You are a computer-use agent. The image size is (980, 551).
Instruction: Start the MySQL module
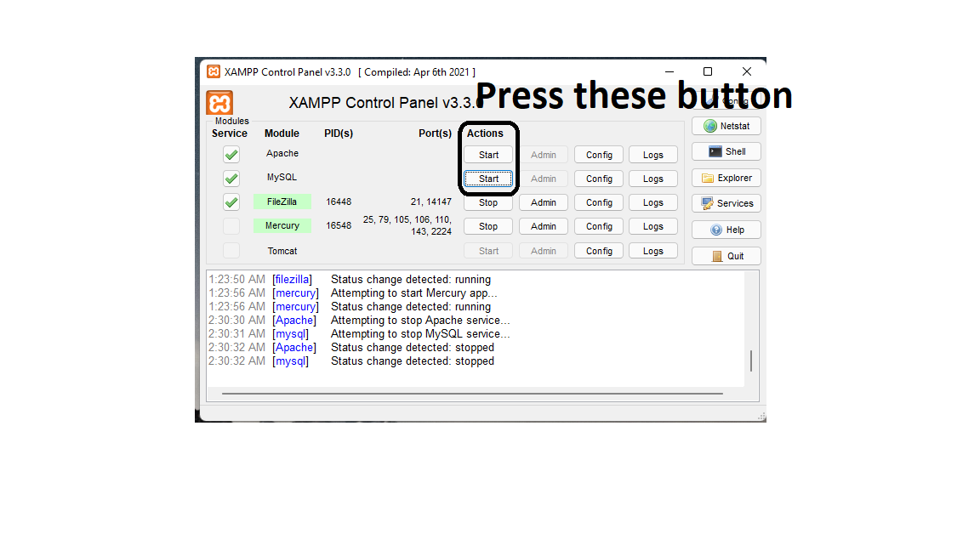tap(488, 179)
